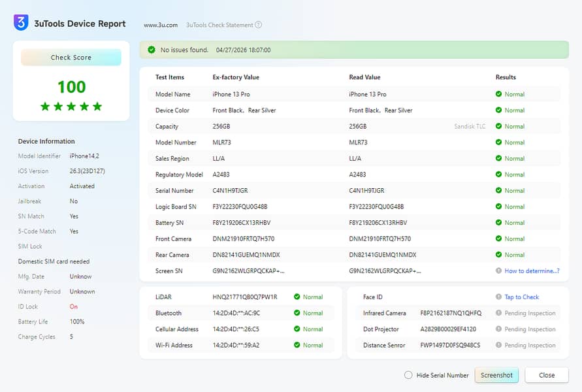Click the Domestic SIM card needed text
Screen dimensions: 582x392
[x=54, y=261]
